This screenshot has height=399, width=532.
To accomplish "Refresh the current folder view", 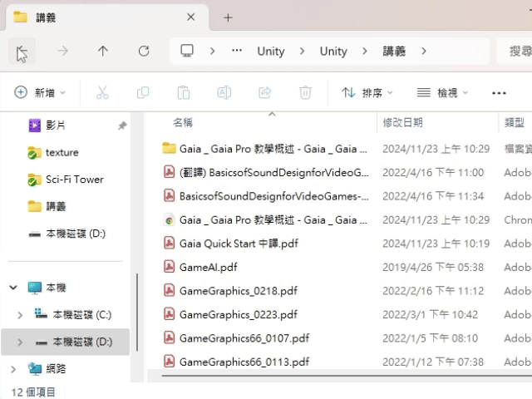I will pyautogui.click(x=144, y=52).
